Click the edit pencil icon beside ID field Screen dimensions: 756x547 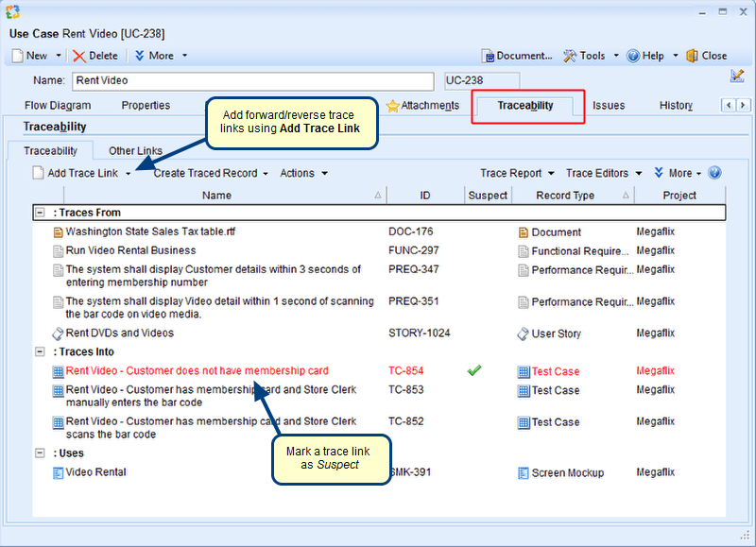click(x=737, y=77)
